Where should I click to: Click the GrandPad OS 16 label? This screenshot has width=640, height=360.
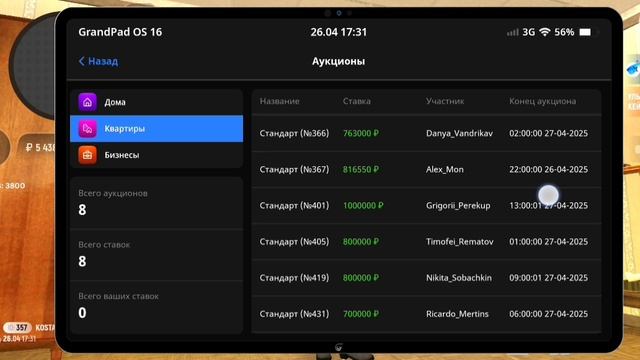120,32
